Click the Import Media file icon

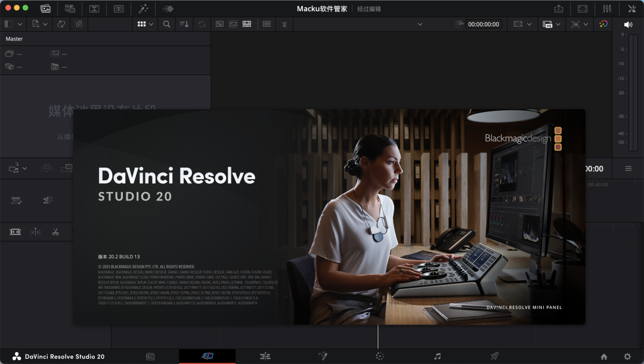point(36,24)
